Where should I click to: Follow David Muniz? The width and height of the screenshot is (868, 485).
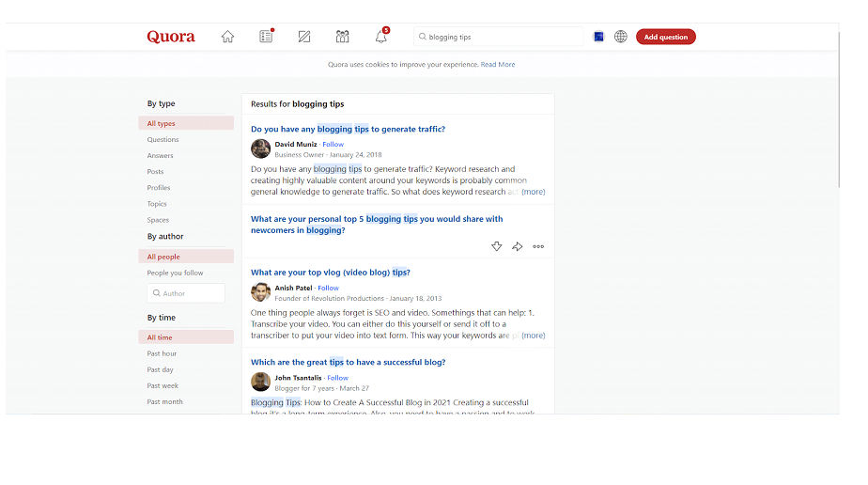333,145
